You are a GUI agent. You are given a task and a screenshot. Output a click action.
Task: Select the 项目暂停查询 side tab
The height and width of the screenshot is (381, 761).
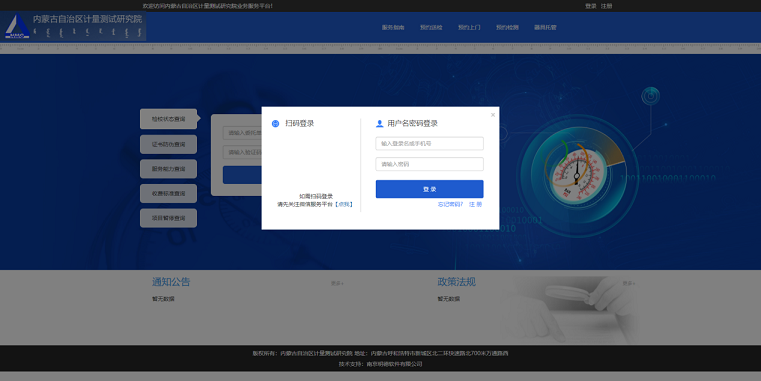click(x=168, y=218)
